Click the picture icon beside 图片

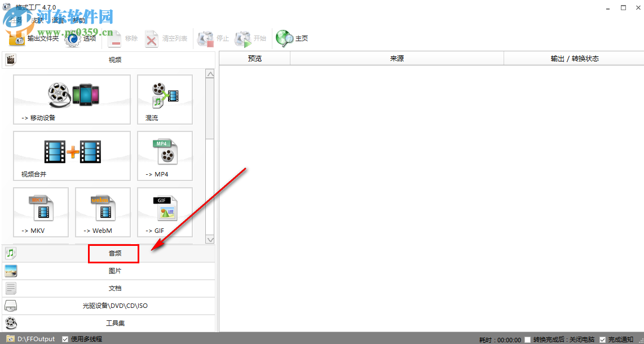tap(11, 271)
